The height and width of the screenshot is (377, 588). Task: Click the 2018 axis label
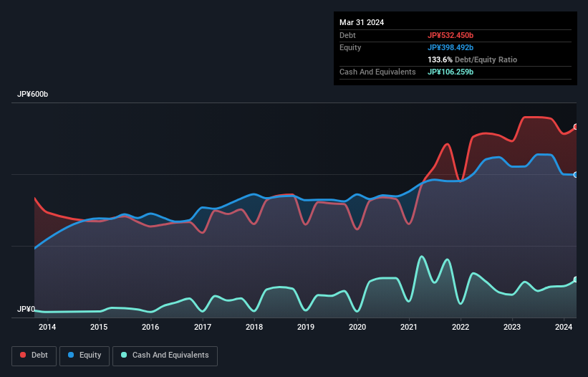tap(254, 328)
